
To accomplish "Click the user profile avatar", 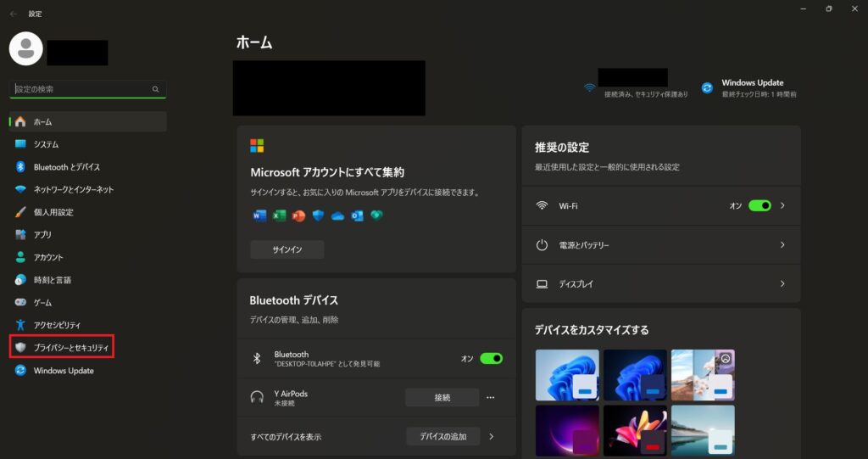I will point(26,48).
